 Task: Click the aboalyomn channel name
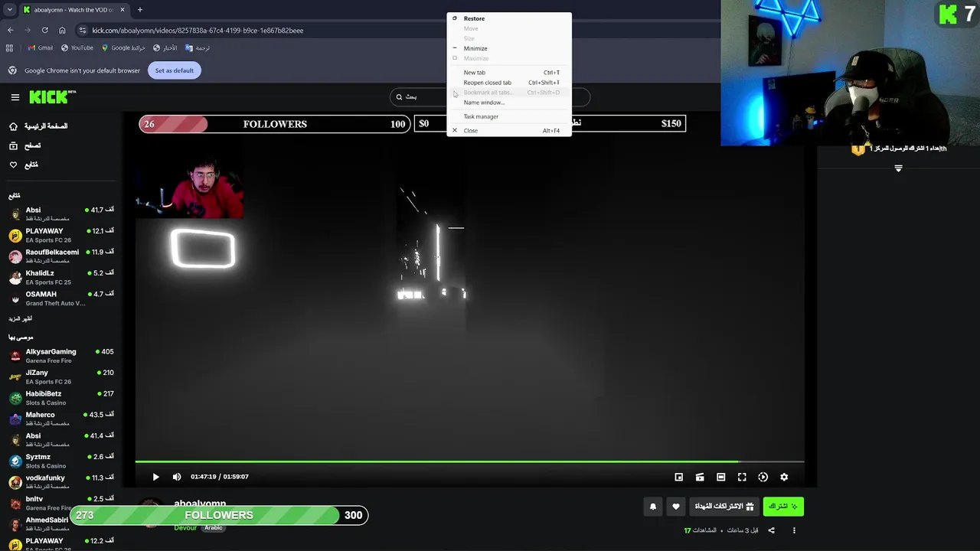coord(200,504)
